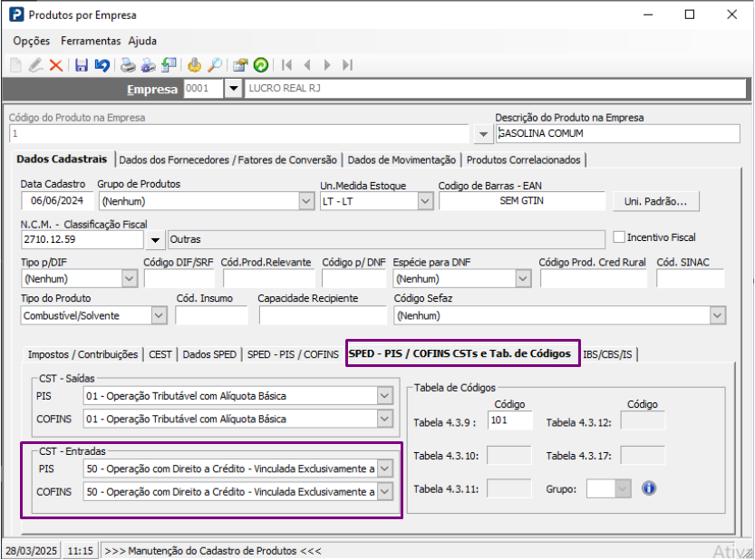The image size is (755, 560).
Task: Click the green refresh icon
Action: tap(261, 65)
